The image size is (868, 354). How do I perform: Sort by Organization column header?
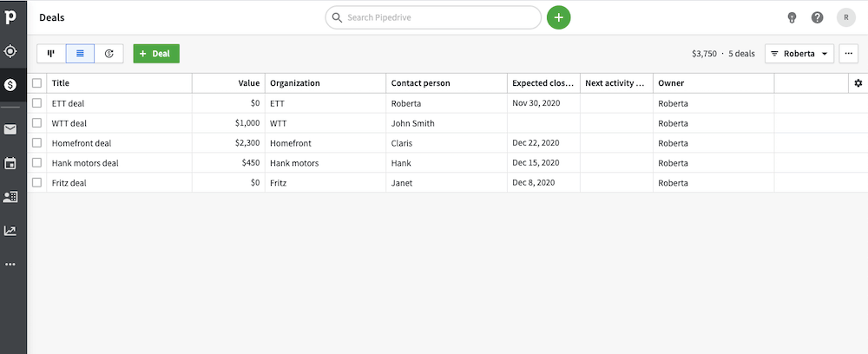(x=325, y=83)
